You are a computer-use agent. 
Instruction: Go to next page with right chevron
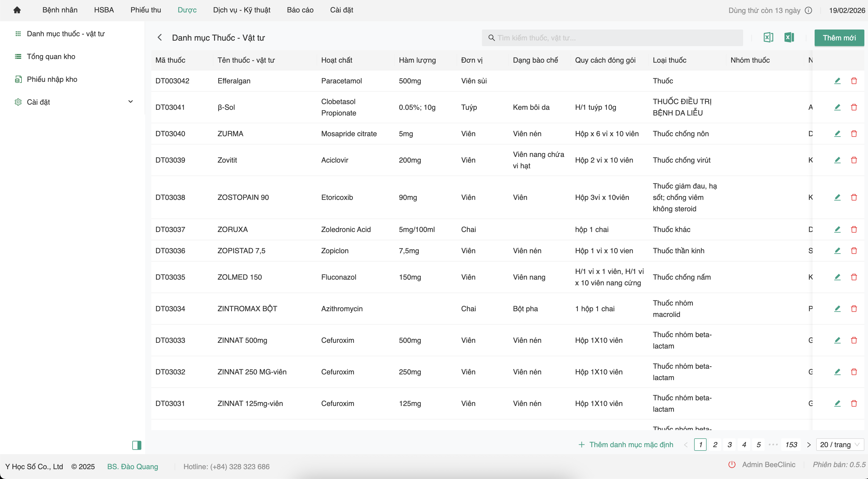809,445
